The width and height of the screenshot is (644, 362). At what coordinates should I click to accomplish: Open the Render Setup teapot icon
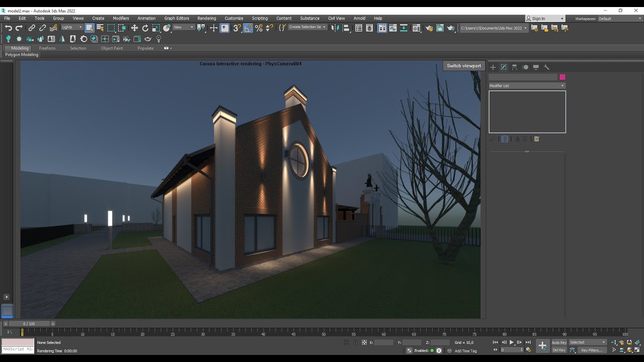(429, 28)
